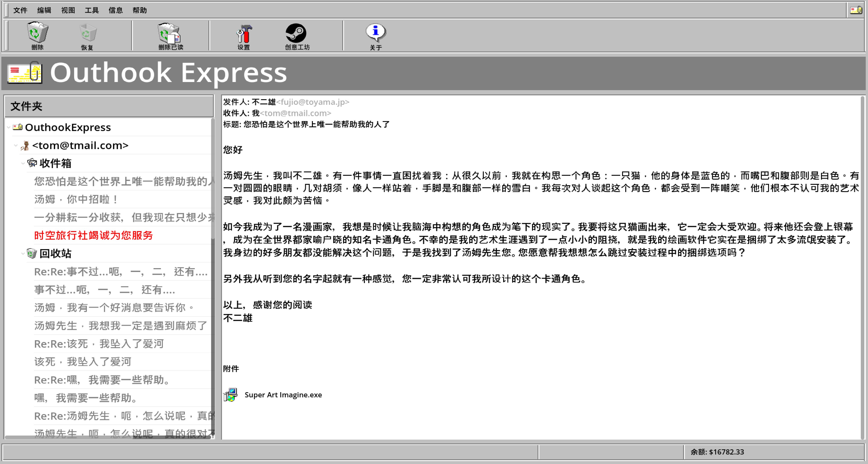Image resolution: width=868 pixels, height=464 pixels.
Task: Open the 创意工坊 Steam icon
Action: click(296, 33)
